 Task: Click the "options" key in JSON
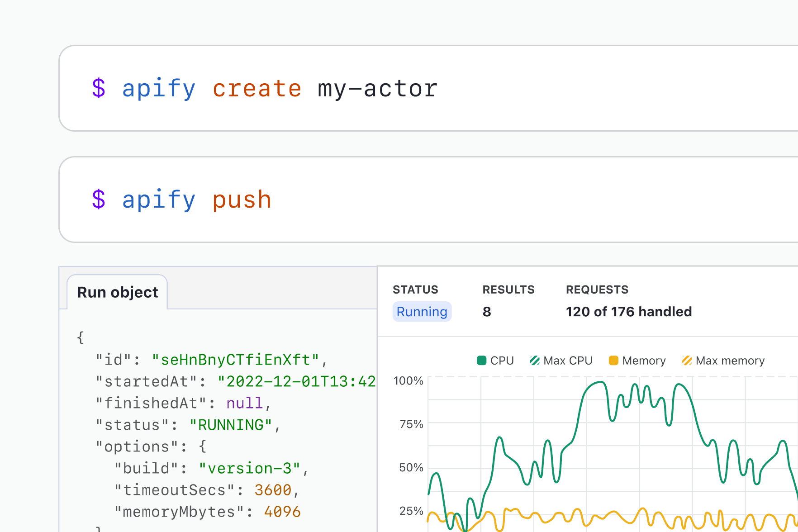click(x=137, y=446)
